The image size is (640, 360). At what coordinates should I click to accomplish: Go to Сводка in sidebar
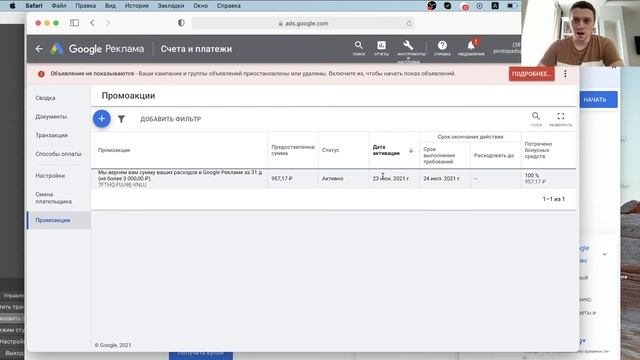(45, 98)
